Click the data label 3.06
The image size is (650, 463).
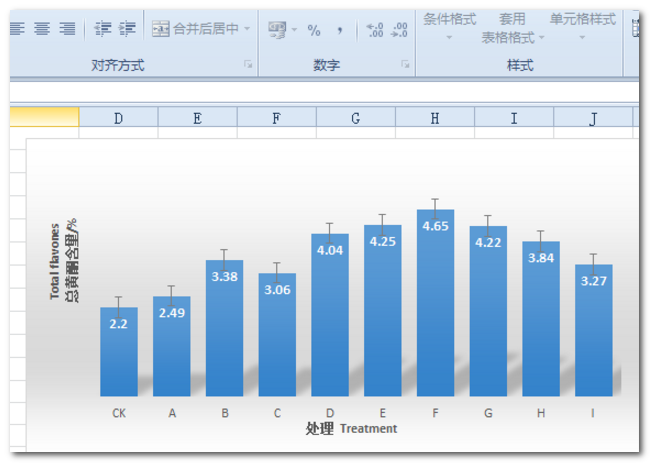pos(277,290)
